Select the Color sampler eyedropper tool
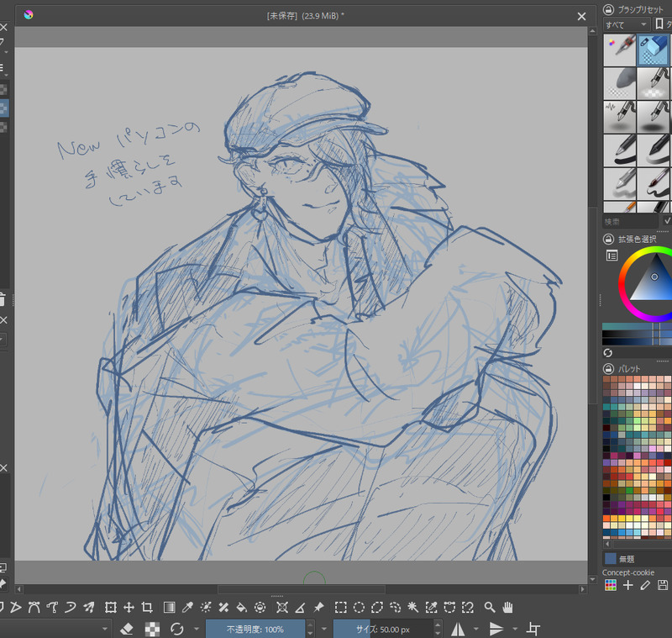 pos(187,607)
